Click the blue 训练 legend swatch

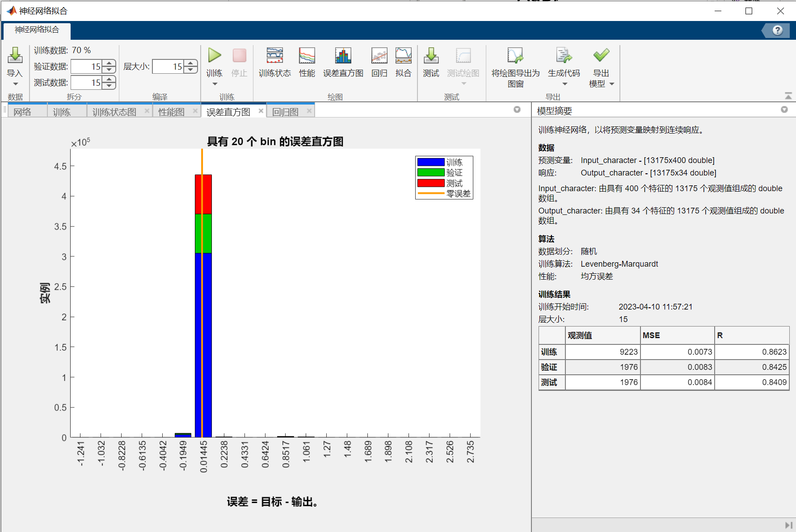(x=431, y=162)
